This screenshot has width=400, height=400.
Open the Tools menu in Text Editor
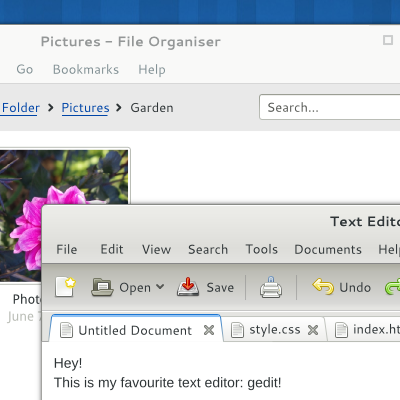[262, 249]
